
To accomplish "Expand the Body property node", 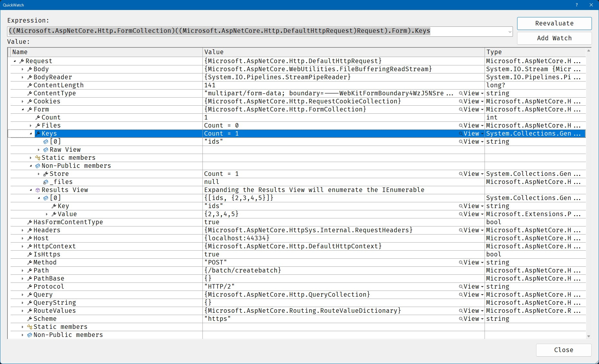I will (23, 69).
